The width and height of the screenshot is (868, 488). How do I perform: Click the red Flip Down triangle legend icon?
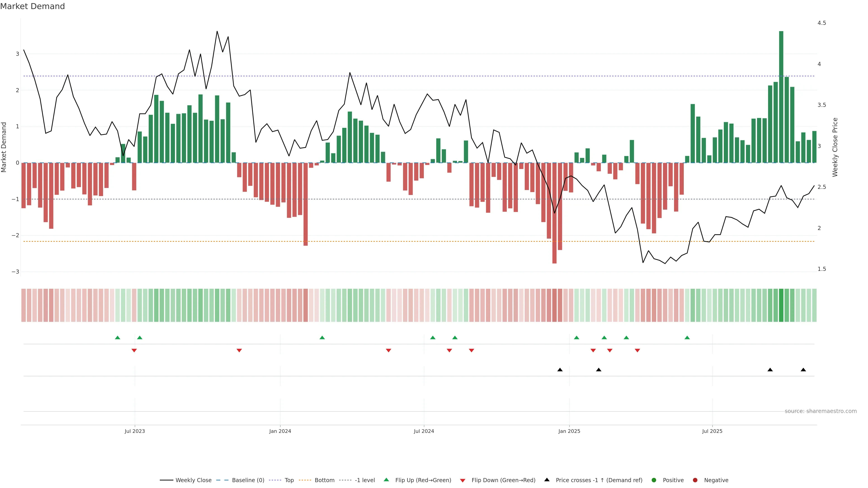coord(462,480)
